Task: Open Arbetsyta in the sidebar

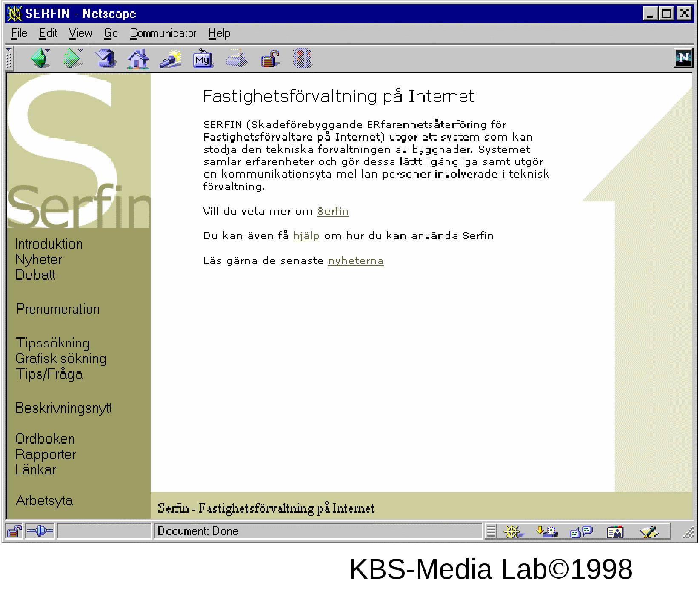Action: (x=44, y=501)
